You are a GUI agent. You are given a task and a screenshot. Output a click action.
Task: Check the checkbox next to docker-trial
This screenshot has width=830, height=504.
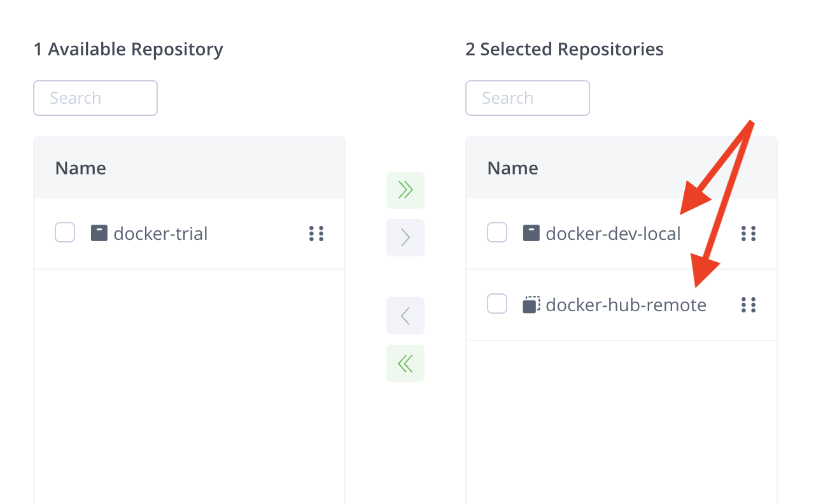(64, 232)
